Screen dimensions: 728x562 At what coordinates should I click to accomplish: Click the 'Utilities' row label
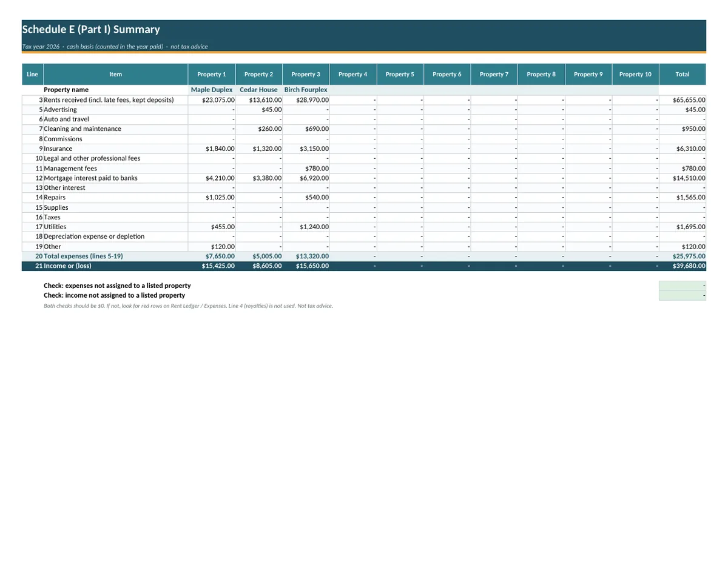point(55,227)
